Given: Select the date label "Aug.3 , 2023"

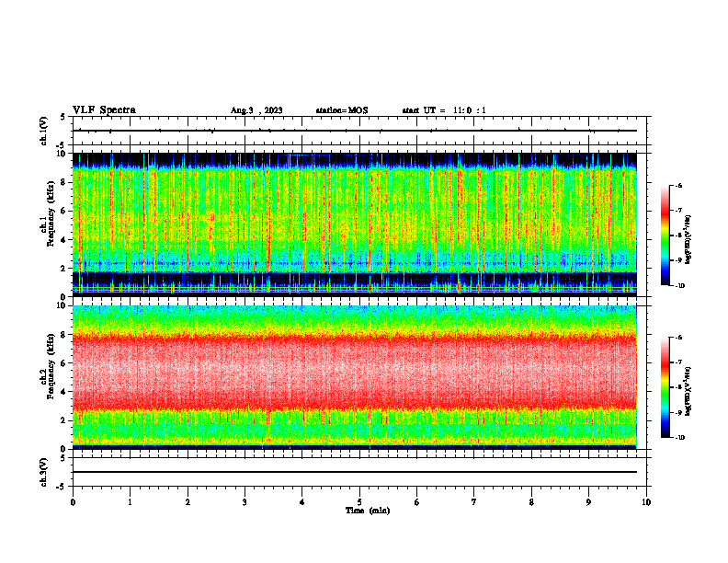Looking at the screenshot, I should (256, 110).
